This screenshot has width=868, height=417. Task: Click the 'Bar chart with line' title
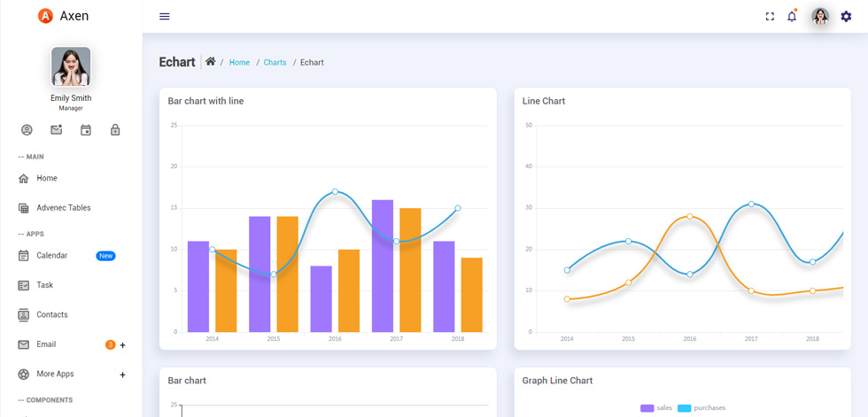[x=205, y=101]
